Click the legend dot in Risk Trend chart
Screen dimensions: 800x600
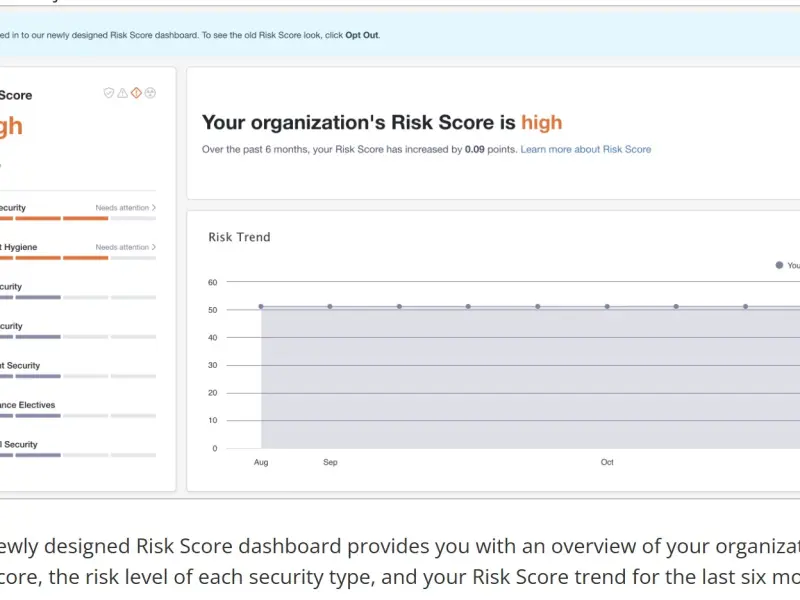point(779,265)
